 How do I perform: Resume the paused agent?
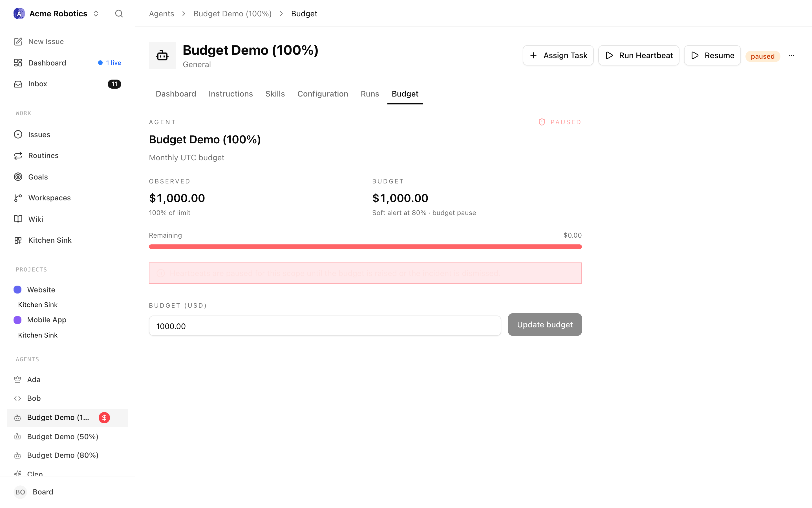(712, 55)
